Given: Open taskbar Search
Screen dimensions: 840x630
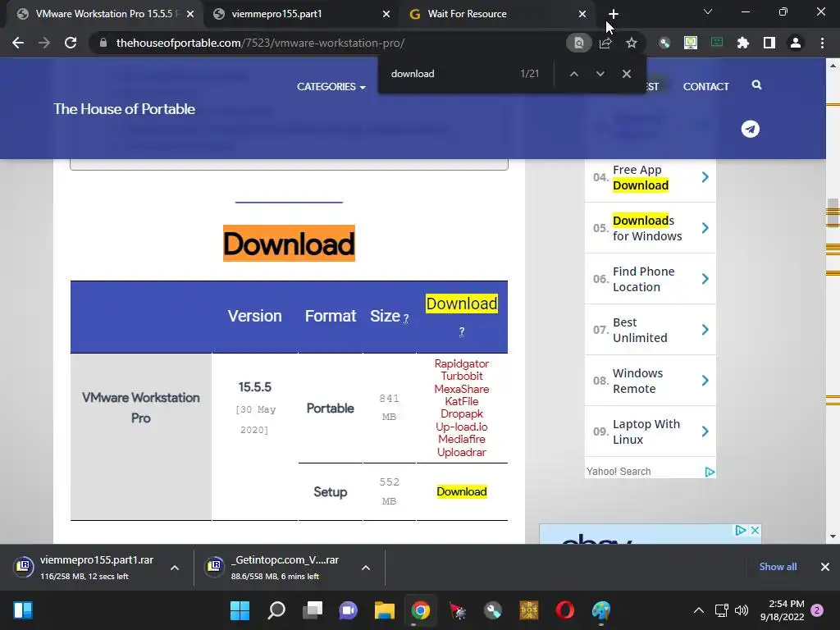Looking at the screenshot, I should point(276,610).
